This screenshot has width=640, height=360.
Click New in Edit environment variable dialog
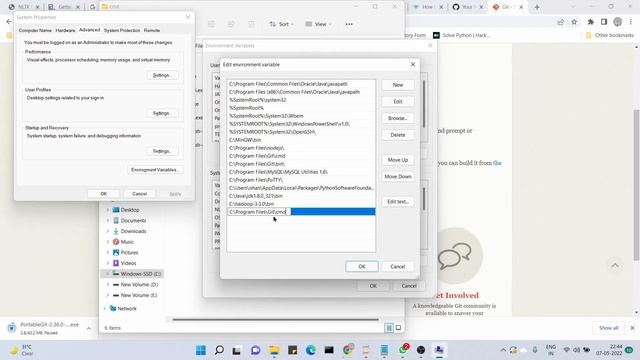(398, 85)
